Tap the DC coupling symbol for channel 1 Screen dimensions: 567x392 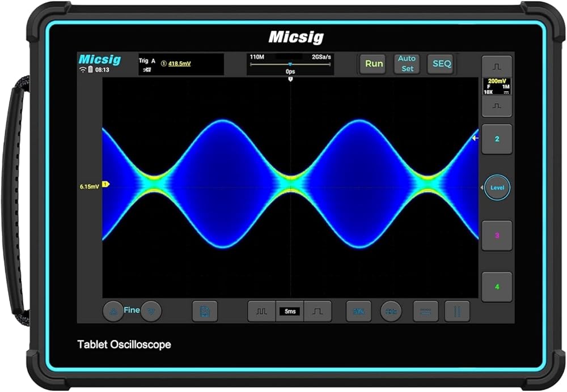coord(506,92)
